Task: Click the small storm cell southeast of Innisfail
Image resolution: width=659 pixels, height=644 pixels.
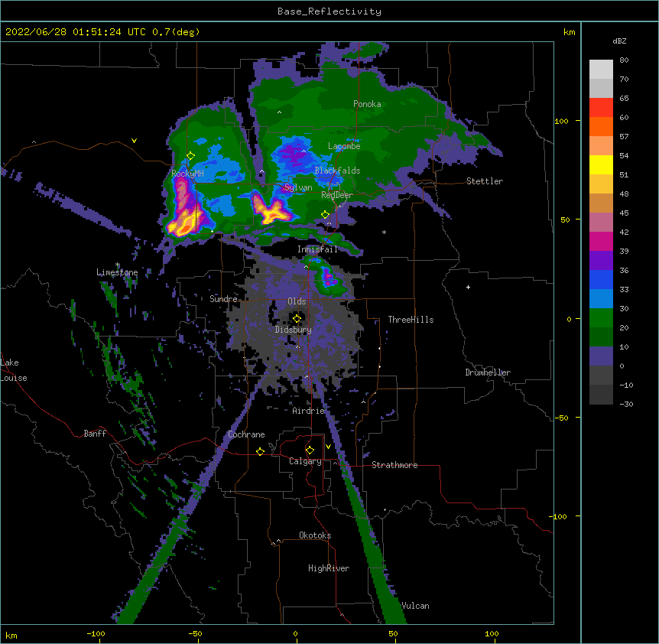Action: 328,278
